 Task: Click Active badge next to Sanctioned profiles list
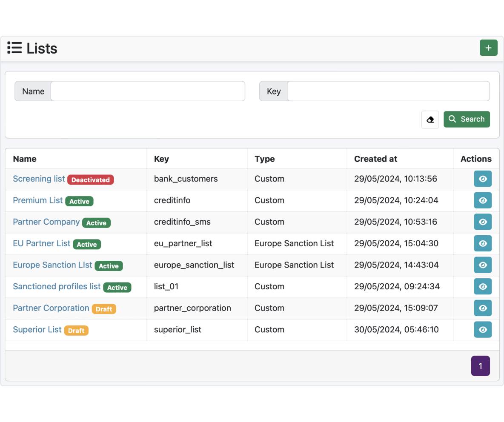(x=117, y=288)
